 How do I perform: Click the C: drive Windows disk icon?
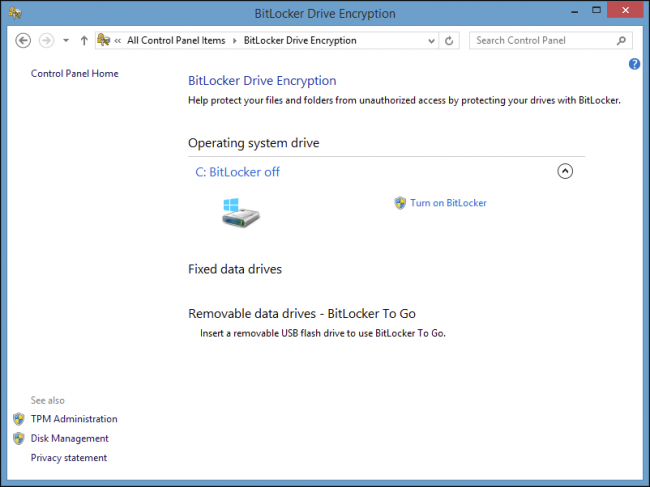pyautogui.click(x=240, y=212)
